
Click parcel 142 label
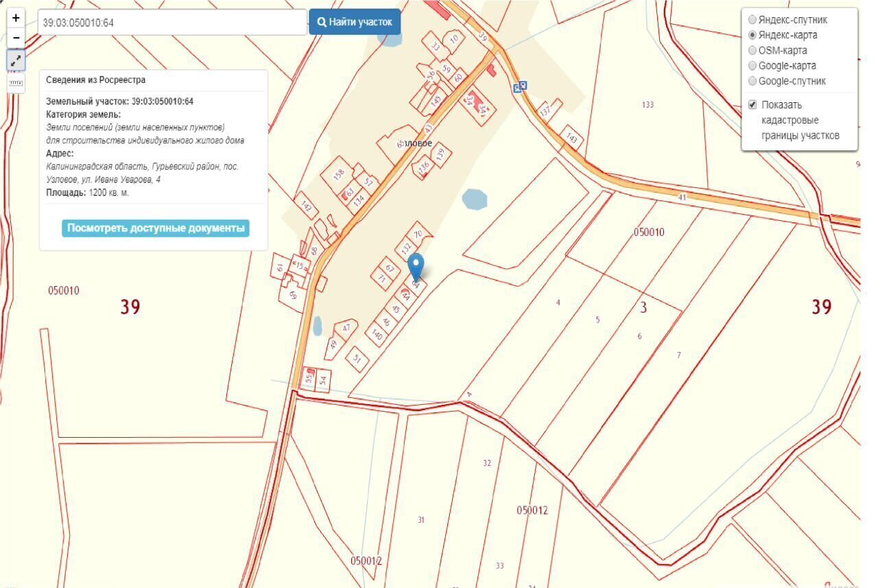pos(307,207)
